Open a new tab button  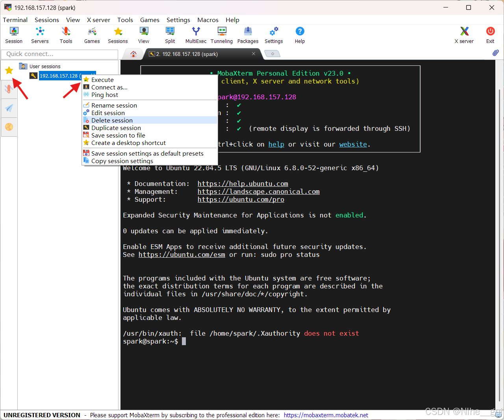[x=272, y=54]
